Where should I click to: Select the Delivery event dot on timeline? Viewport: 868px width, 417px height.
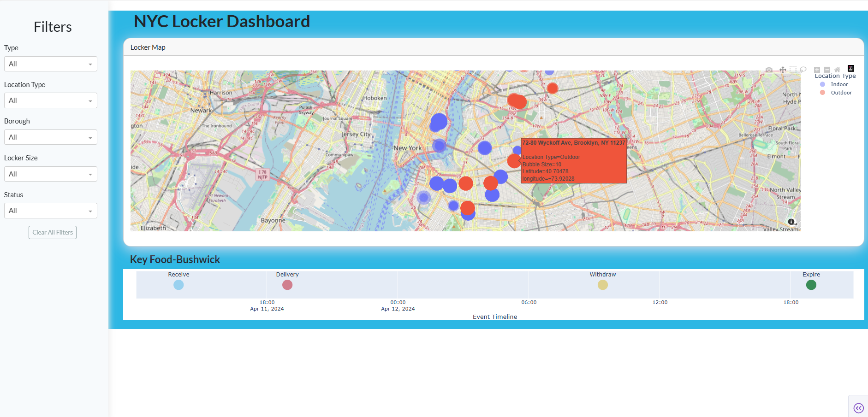(287, 285)
